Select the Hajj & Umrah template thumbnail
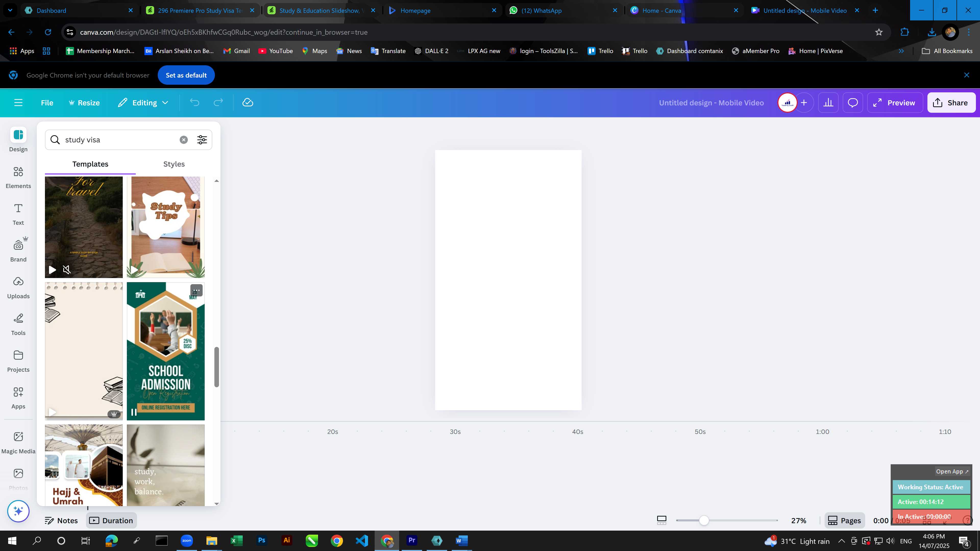This screenshot has height=551, width=980. click(x=84, y=465)
